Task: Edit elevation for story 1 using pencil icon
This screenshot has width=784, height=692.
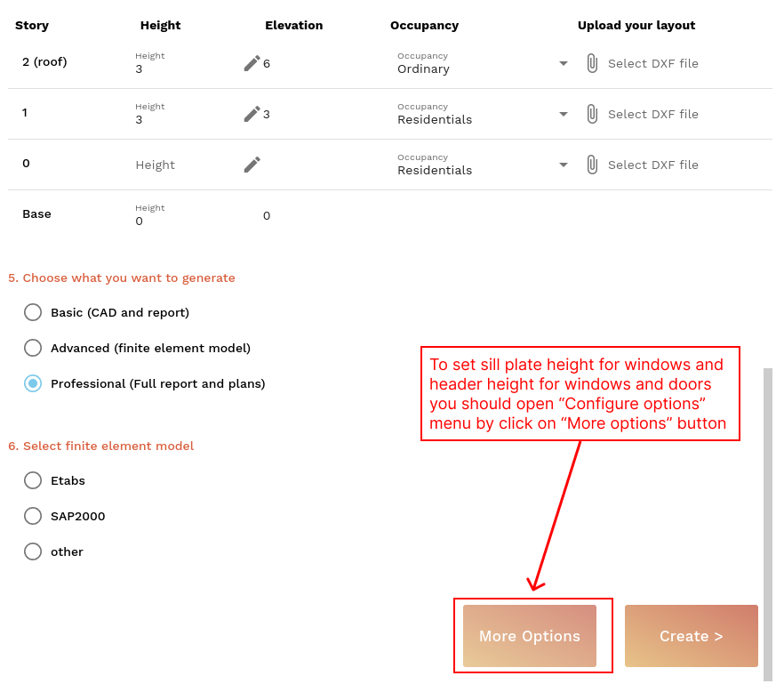Action: [251, 114]
